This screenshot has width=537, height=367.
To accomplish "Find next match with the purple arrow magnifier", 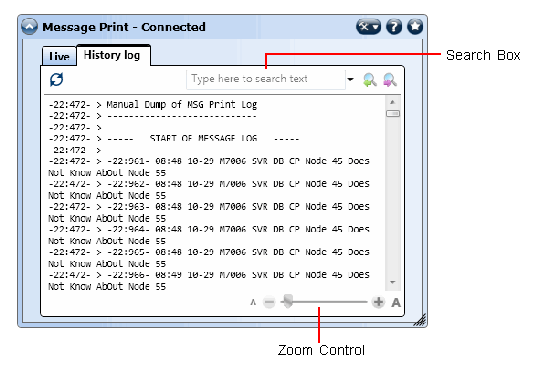I will pos(390,80).
